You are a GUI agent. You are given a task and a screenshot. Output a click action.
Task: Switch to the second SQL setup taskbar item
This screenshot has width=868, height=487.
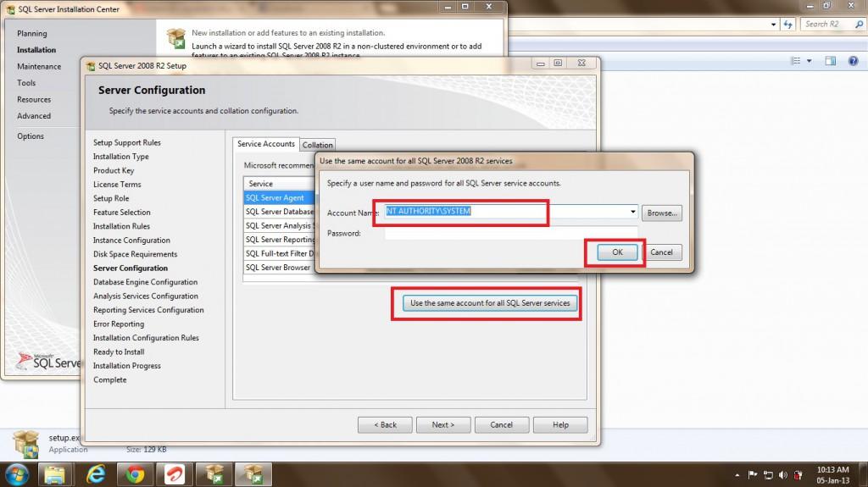(253, 475)
